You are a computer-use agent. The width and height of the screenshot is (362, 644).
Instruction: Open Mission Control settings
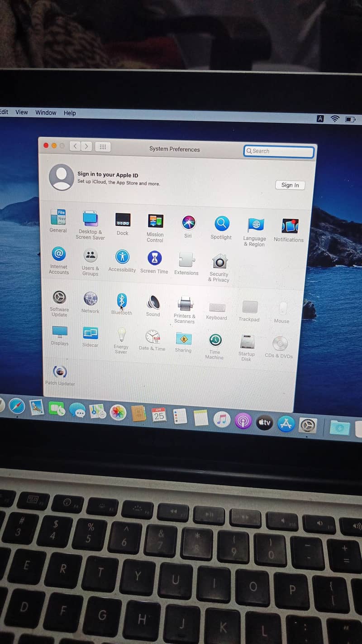coord(155,228)
